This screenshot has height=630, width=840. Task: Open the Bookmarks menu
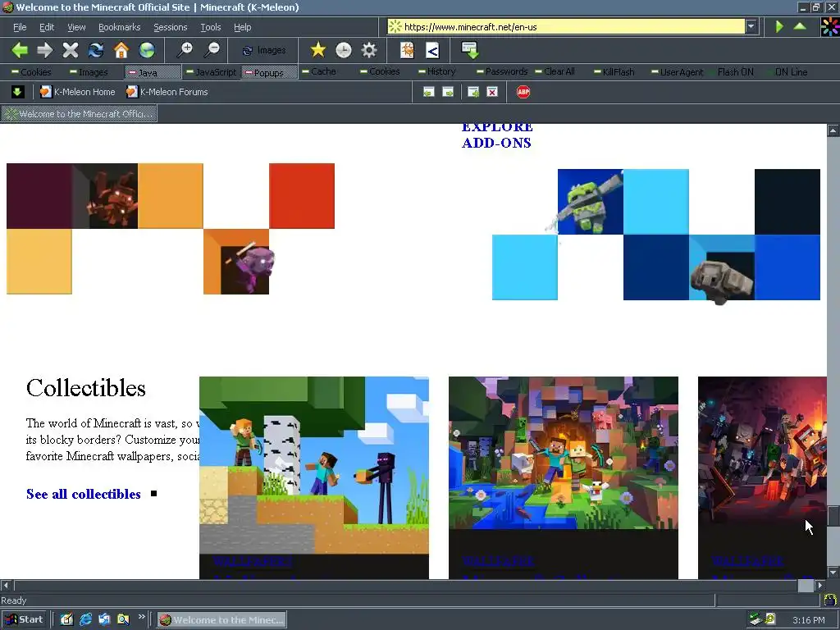[120, 27]
